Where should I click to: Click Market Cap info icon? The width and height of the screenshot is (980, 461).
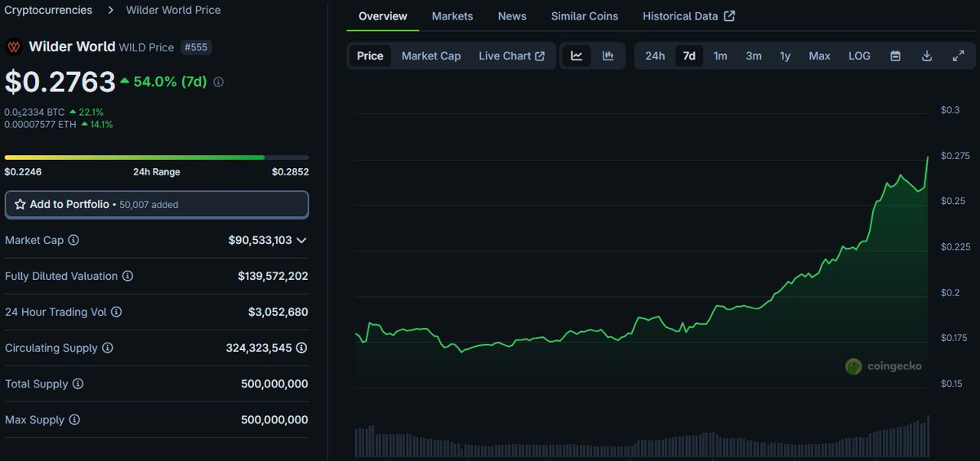(x=73, y=240)
